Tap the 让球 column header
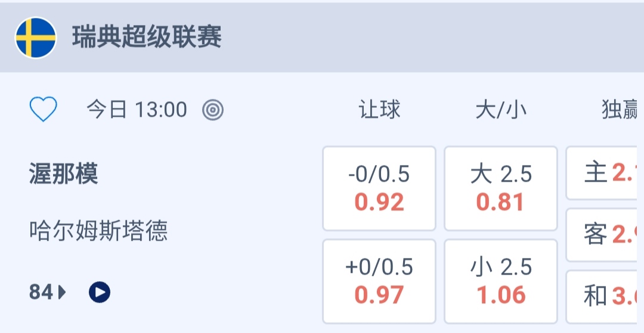Screen dimensions: 644x333 click(x=379, y=110)
